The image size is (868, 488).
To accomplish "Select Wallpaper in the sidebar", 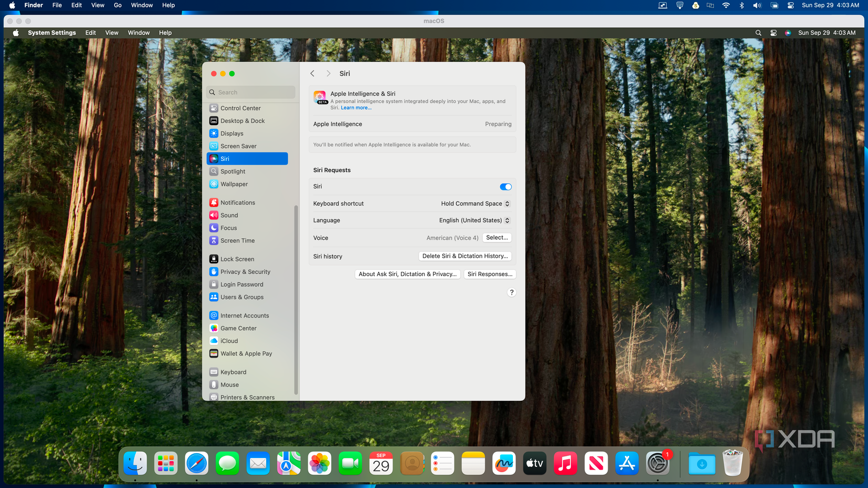I will point(247,184).
